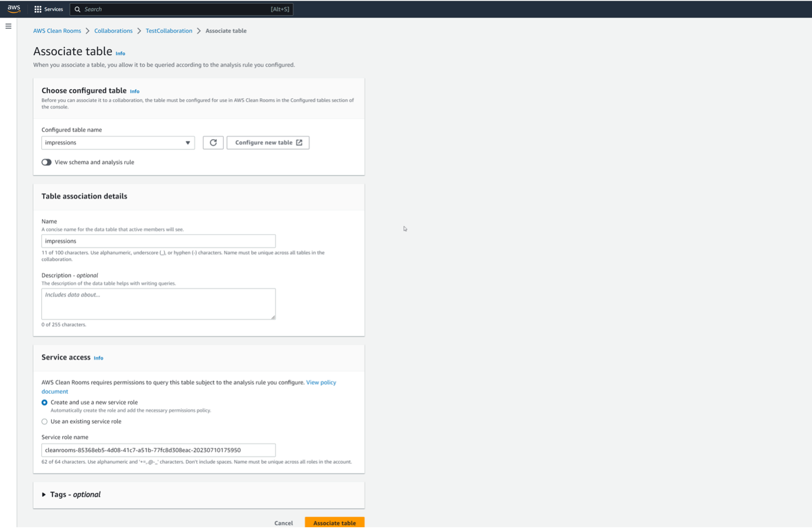Click the AWS logo
Image resolution: width=812 pixels, height=529 pixels.
point(14,9)
